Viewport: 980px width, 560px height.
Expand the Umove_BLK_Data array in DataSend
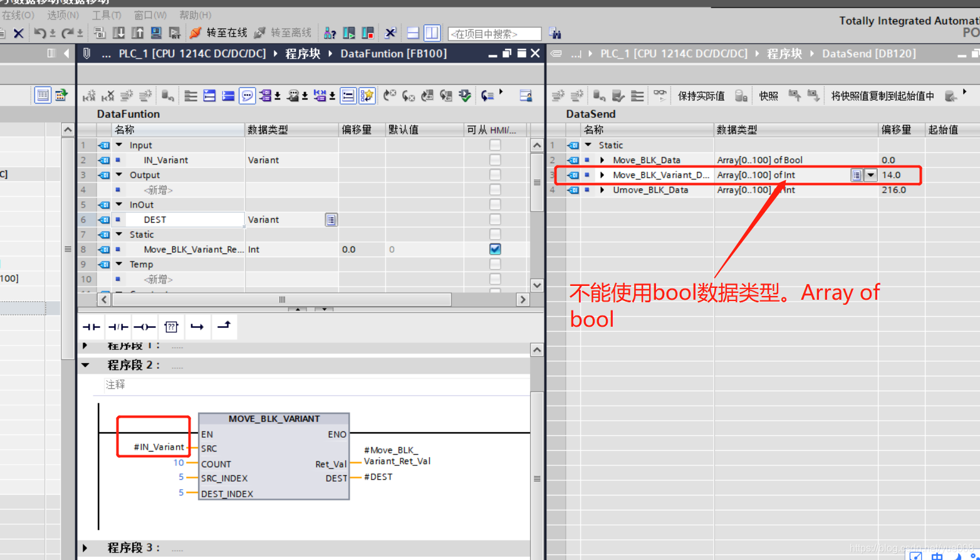pos(602,190)
